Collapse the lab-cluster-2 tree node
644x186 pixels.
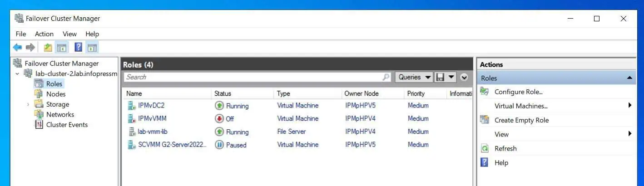coord(17,73)
